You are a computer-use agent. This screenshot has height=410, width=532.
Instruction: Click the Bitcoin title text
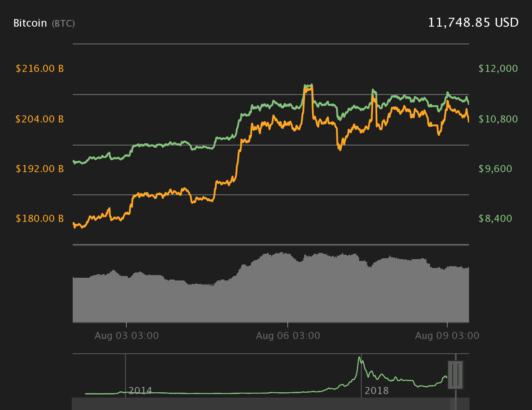click(30, 23)
